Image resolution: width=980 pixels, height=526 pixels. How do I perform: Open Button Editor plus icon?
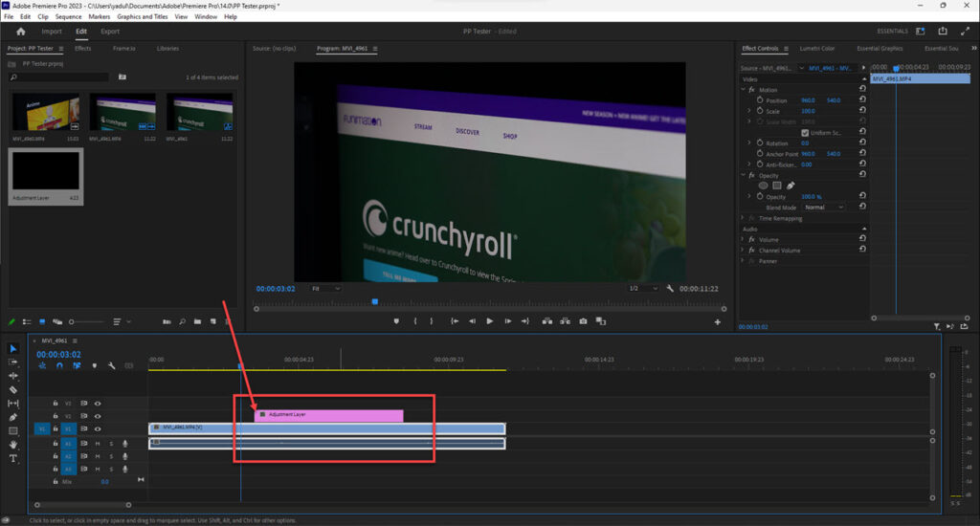point(718,322)
